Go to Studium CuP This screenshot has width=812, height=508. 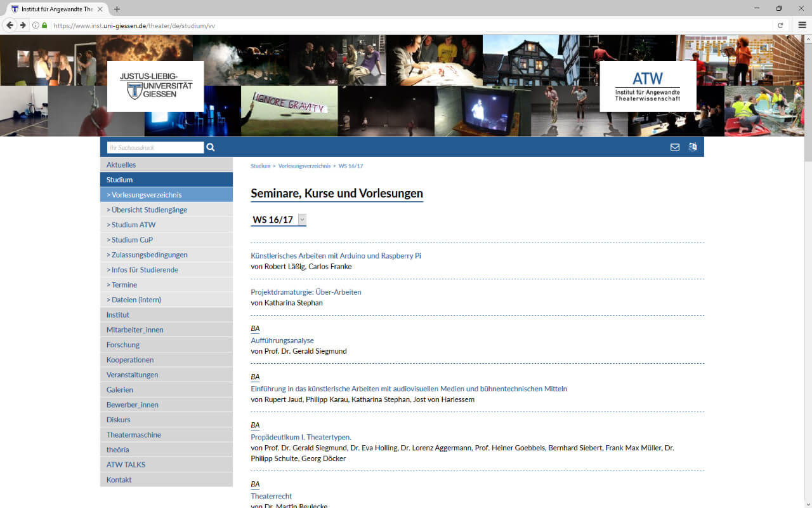pyautogui.click(x=166, y=240)
